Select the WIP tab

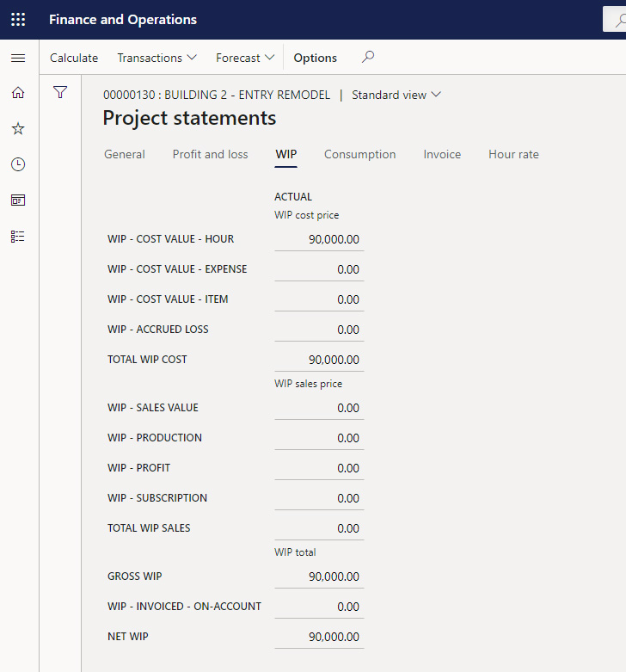(x=286, y=154)
